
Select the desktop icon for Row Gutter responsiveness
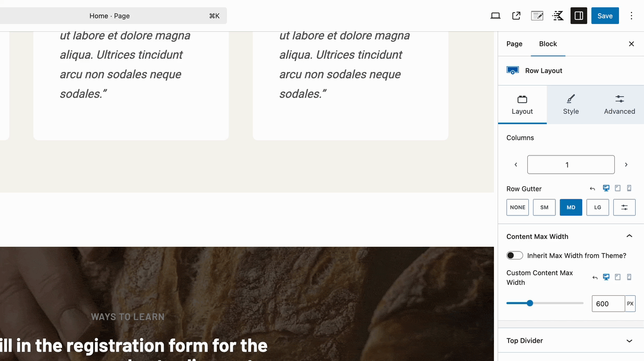click(606, 188)
